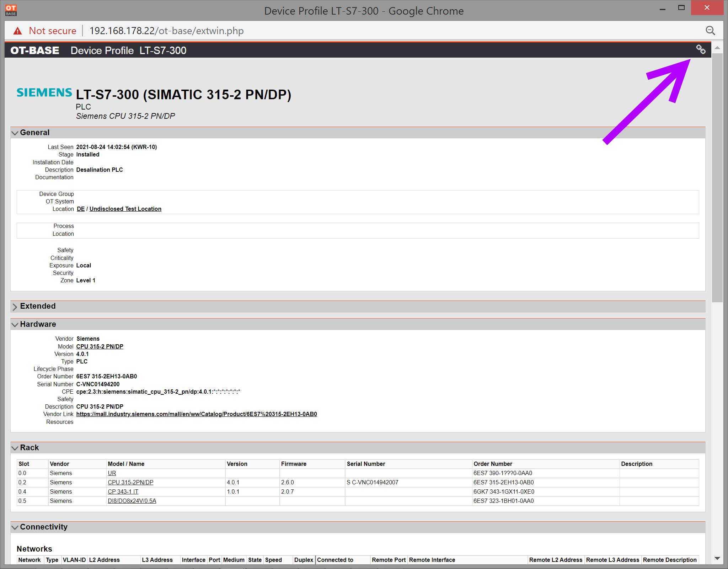The width and height of the screenshot is (728, 569).
Task: Click the CPE string value
Action: pyautogui.click(x=158, y=392)
